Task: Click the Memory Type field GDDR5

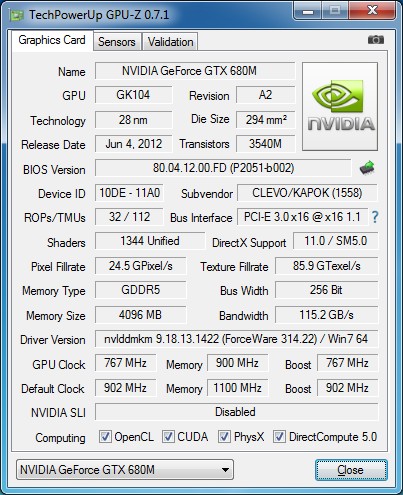Action: point(141,290)
